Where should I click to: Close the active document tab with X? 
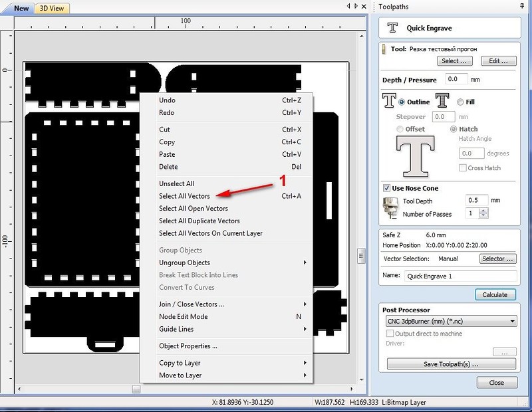pyautogui.click(x=364, y=7)
